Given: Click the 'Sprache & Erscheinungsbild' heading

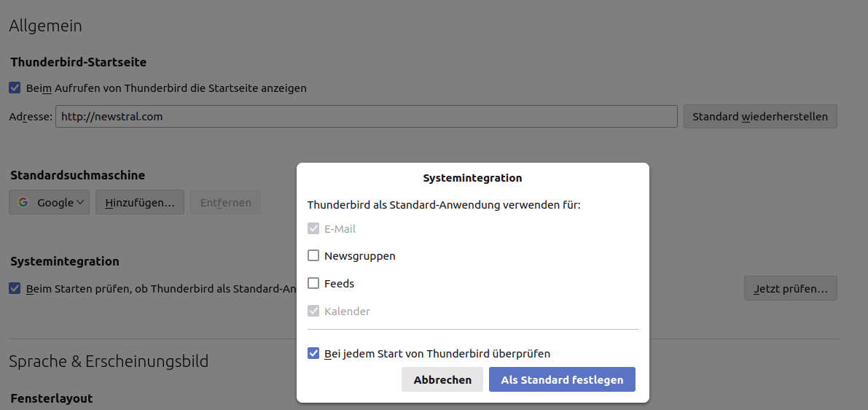Looking at the screenshot, I should coord(109,361).
